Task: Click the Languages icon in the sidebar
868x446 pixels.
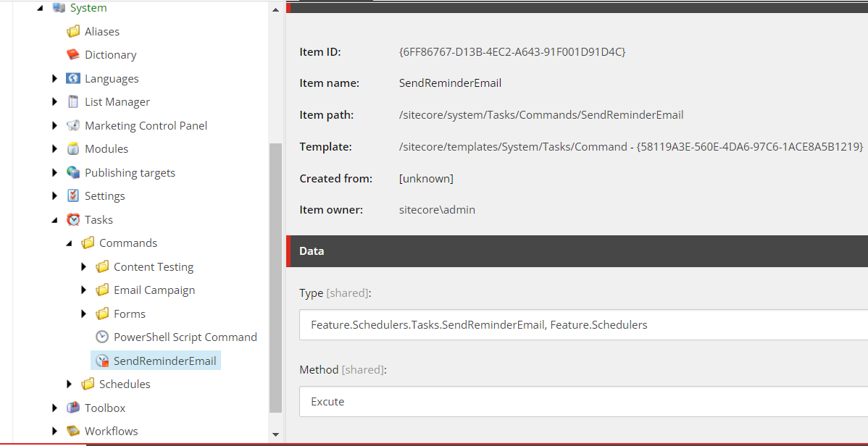Action: tap(72, 78)
